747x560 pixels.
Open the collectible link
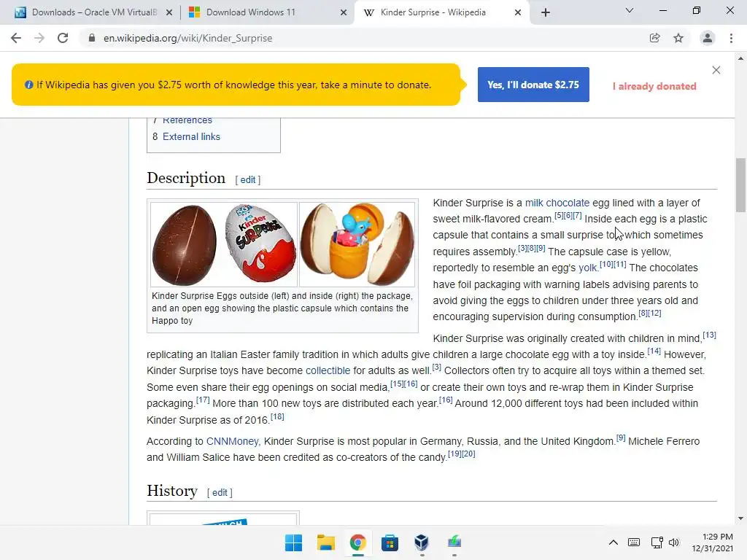[328, 370]
